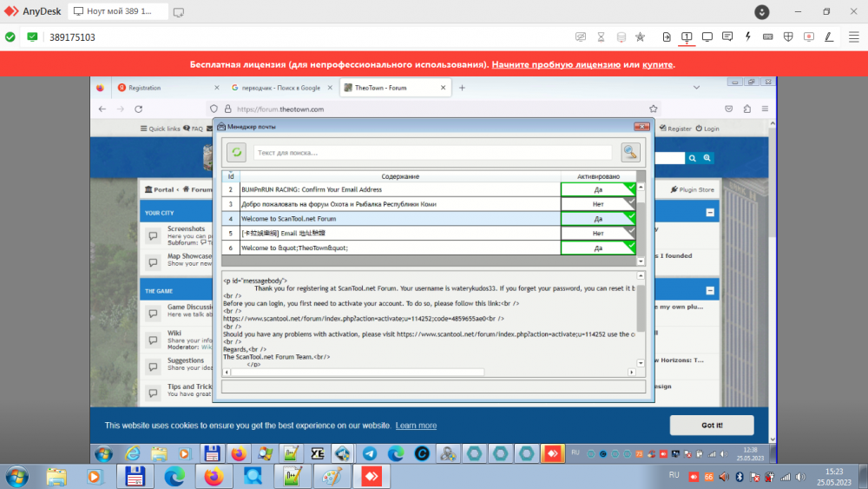This screenshot has width=868, height=489.
Task: Open Firefox list all tabs chevron
Action: (x=696, y=88)
